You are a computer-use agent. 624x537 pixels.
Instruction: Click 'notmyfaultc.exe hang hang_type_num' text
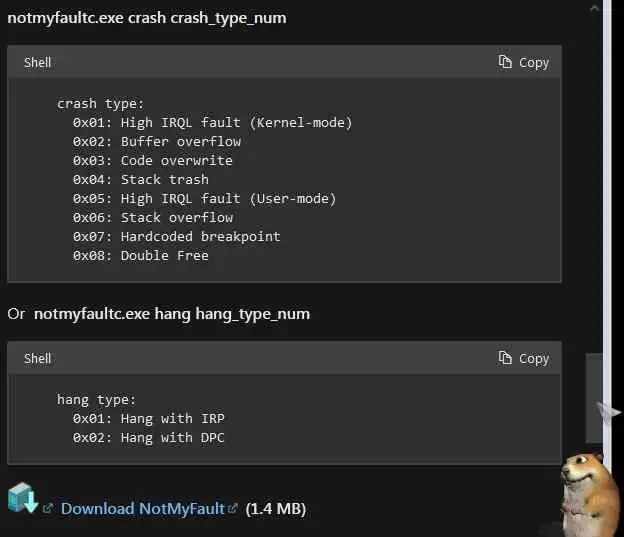pos(172,314)
